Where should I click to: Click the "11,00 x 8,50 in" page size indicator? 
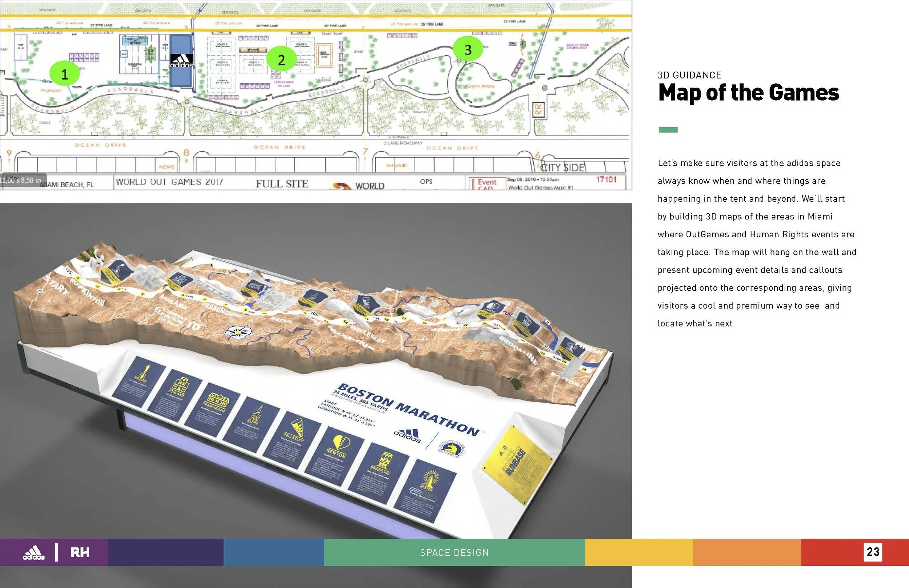click(x=23, y=180)
